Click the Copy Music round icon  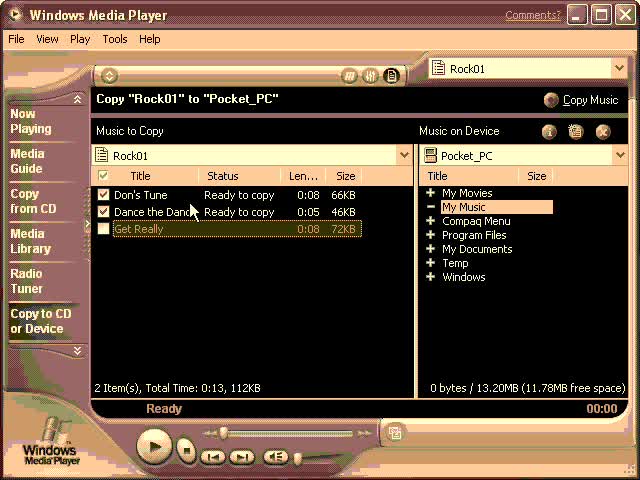click(x=551, y=100)
